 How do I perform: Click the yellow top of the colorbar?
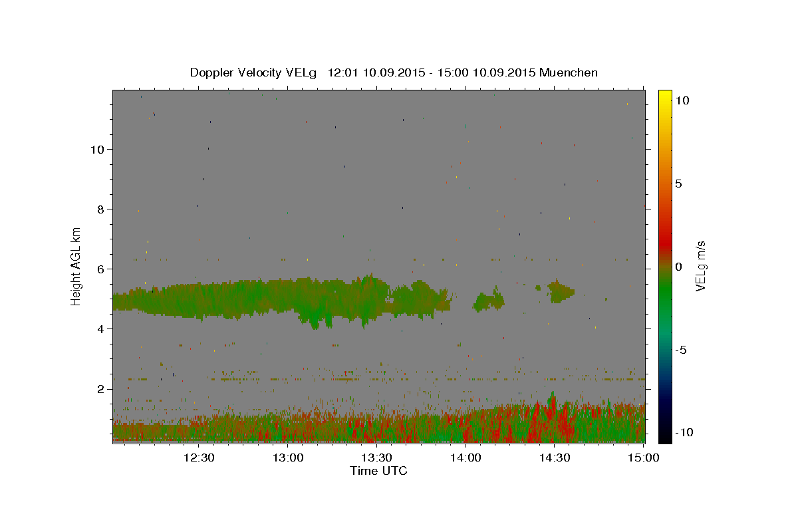tap(665, 96)
